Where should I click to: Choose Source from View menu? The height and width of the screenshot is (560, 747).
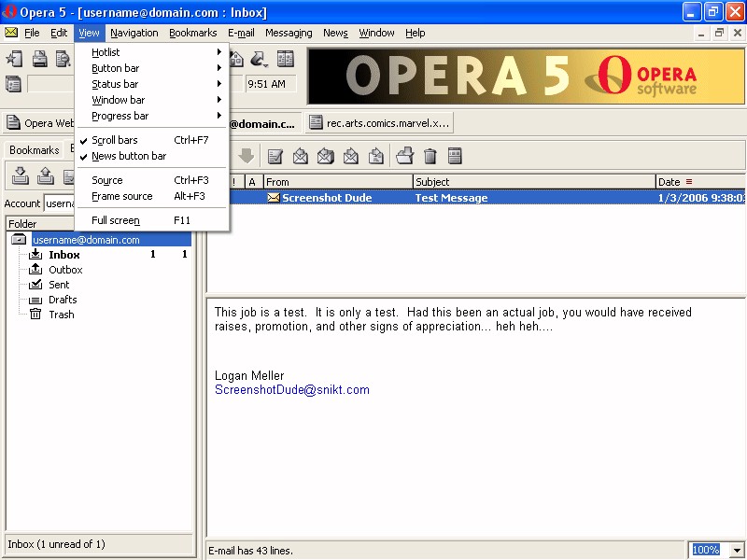152,180
